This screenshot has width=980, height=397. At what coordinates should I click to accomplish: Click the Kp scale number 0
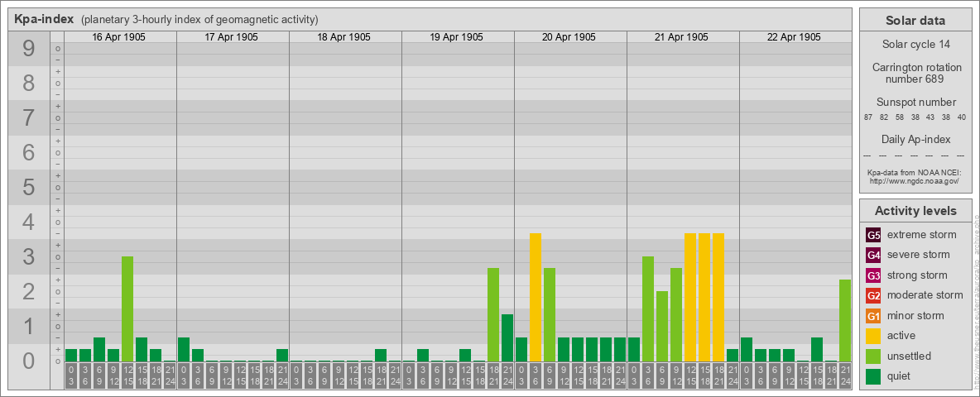point(29,361)
